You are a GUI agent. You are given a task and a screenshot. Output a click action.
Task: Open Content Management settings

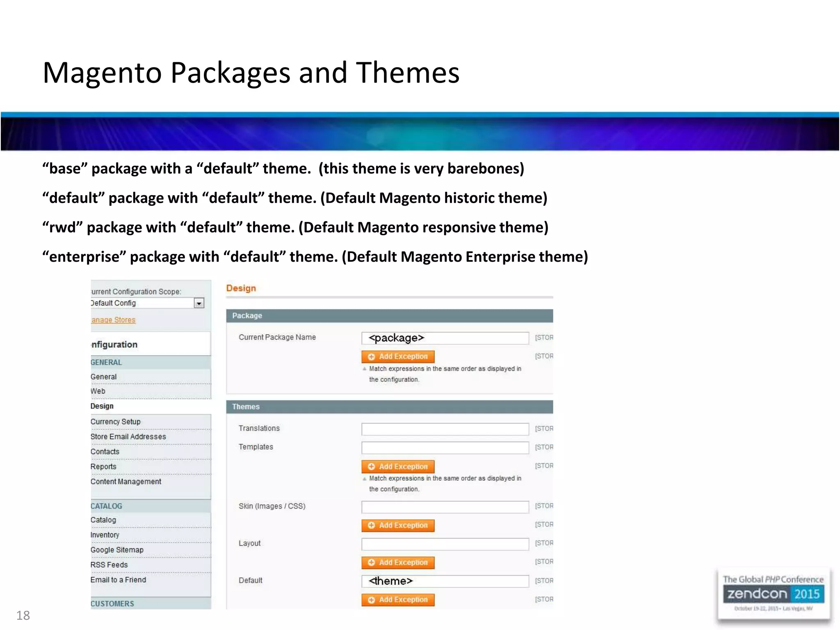(x=126, y=482)
